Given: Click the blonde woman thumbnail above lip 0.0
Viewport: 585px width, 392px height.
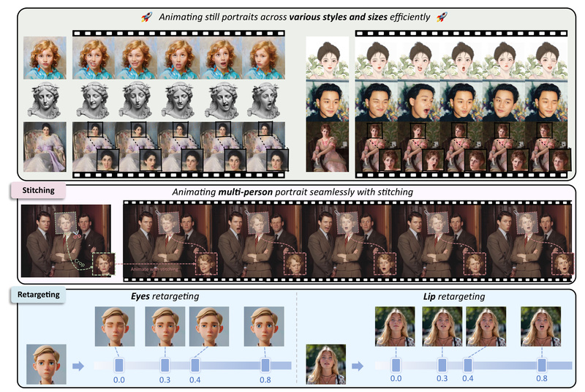Looking at the screenshot, I should pos(395,326).
